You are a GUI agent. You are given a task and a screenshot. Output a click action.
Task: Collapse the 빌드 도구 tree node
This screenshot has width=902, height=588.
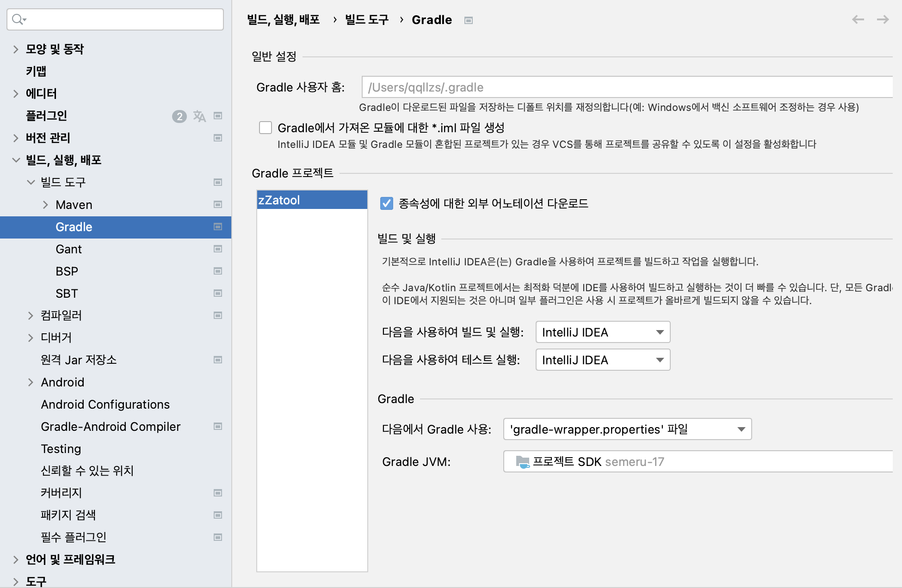click(31, 183)
